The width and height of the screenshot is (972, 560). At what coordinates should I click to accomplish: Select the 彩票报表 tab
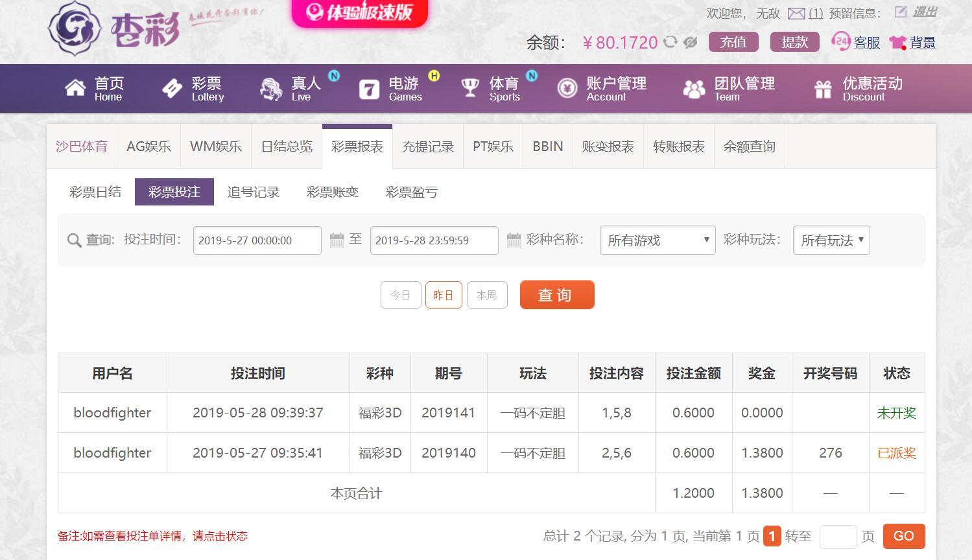pos(357,146)
